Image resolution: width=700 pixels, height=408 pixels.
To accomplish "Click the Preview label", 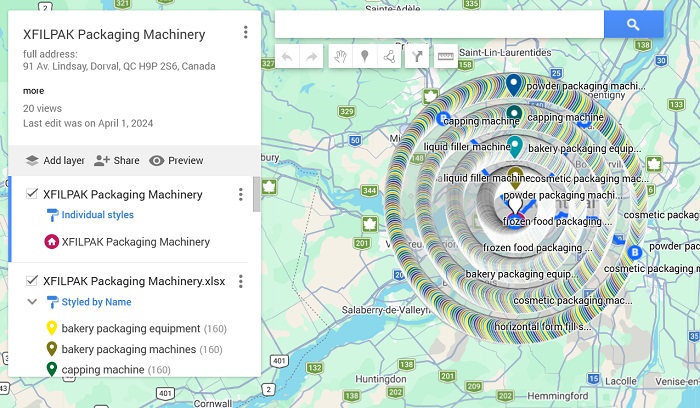I will pyautogui.click(x=186, y=160).
